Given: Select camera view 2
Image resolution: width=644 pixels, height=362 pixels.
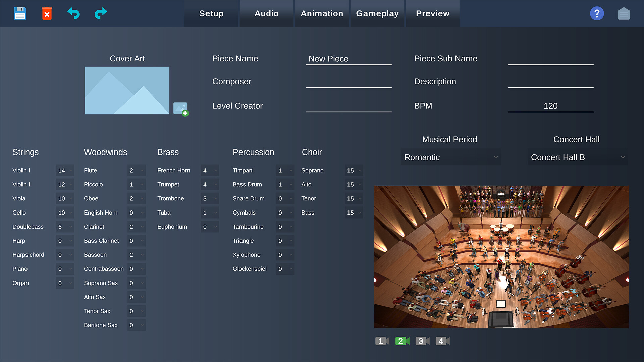Looking at the screenshot, I should click(402, 341).
